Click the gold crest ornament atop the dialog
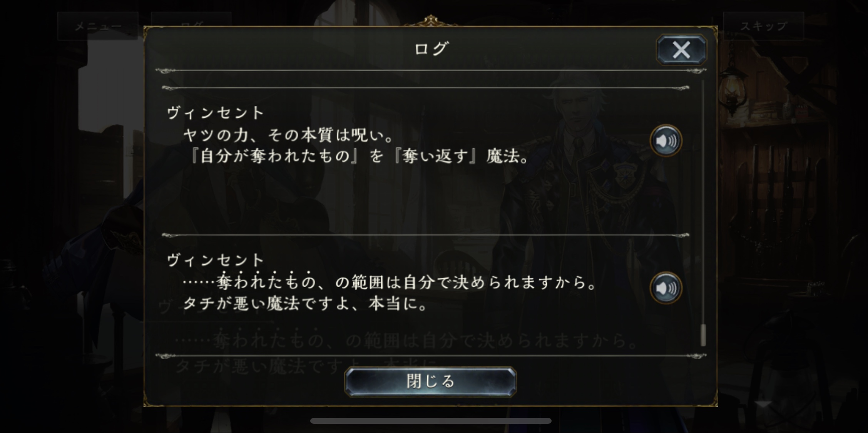The image size is (868, 433). 431,21
